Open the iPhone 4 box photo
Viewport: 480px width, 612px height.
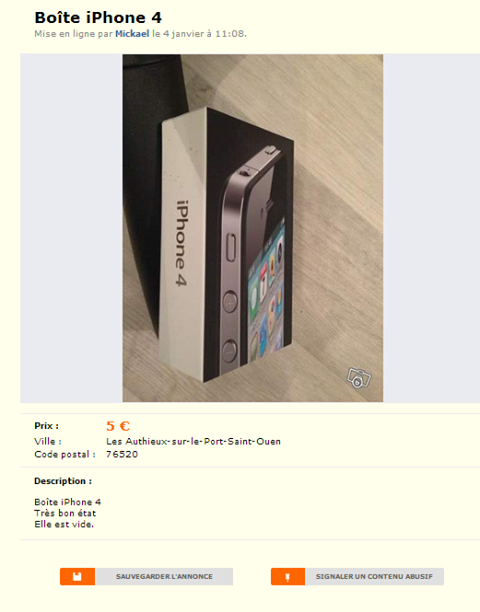(x=252, y=228)
